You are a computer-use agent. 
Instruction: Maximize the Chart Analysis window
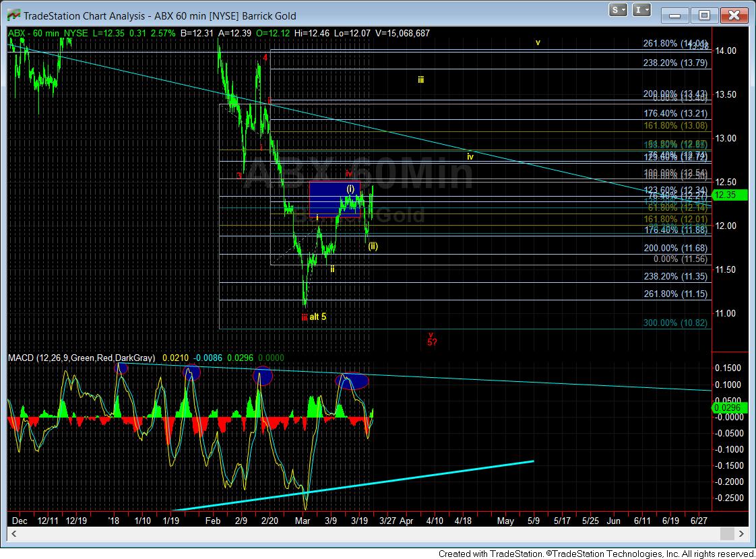tap(703, 14)
